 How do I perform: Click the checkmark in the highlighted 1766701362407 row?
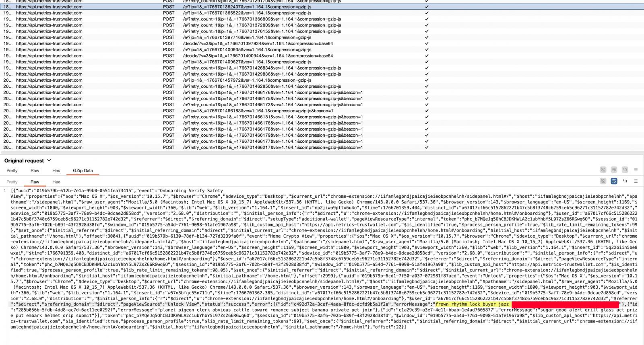tap(427, 7)
